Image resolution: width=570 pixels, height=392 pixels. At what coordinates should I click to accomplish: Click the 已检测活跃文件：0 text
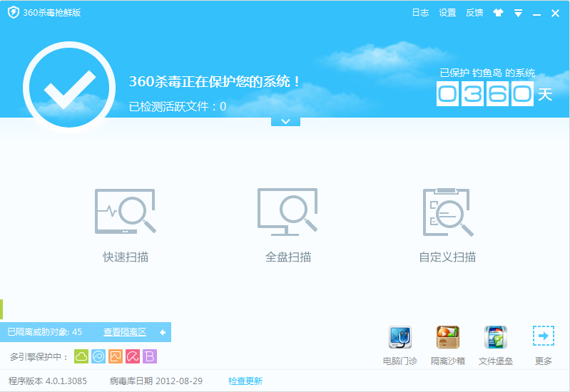(x=178, y=106)
